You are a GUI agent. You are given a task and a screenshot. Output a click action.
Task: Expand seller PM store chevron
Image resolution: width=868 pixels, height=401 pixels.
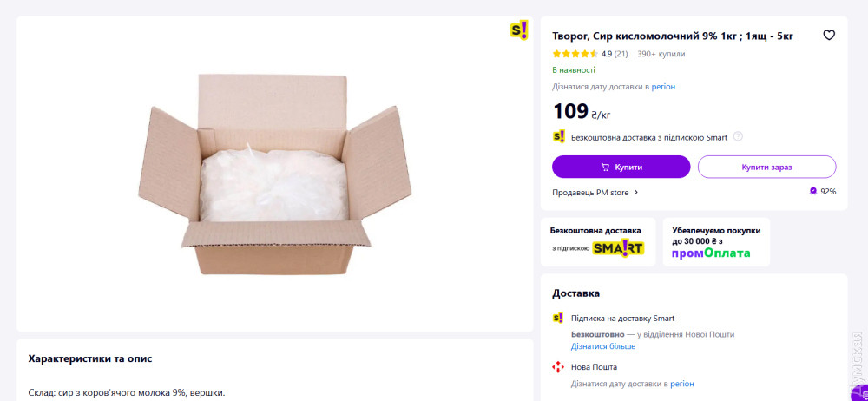(x=636, y=193)
